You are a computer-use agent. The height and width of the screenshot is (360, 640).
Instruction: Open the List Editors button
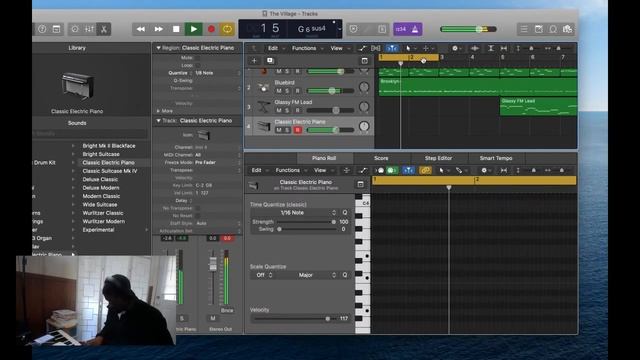[x=524, y=29]
